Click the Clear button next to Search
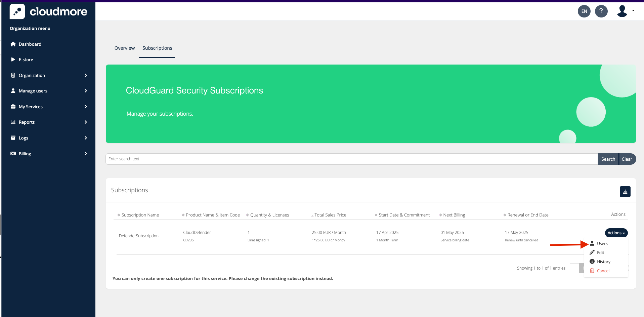 627,159
